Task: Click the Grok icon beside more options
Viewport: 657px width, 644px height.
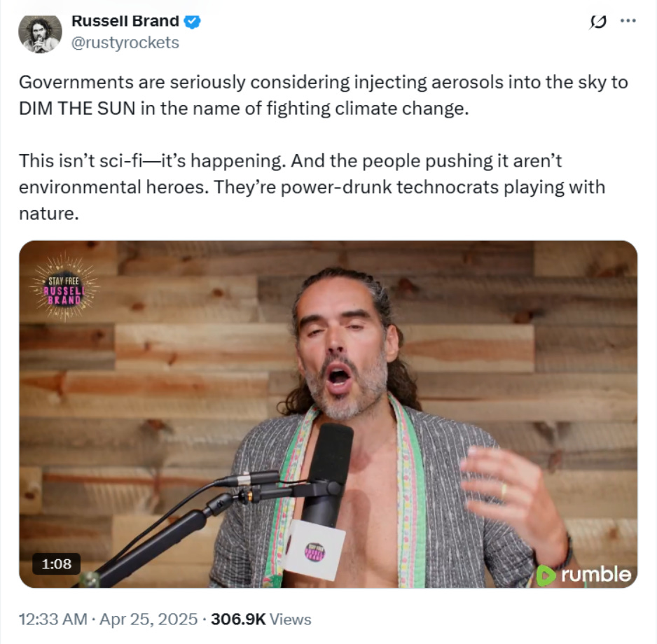Action: [598, 22]
